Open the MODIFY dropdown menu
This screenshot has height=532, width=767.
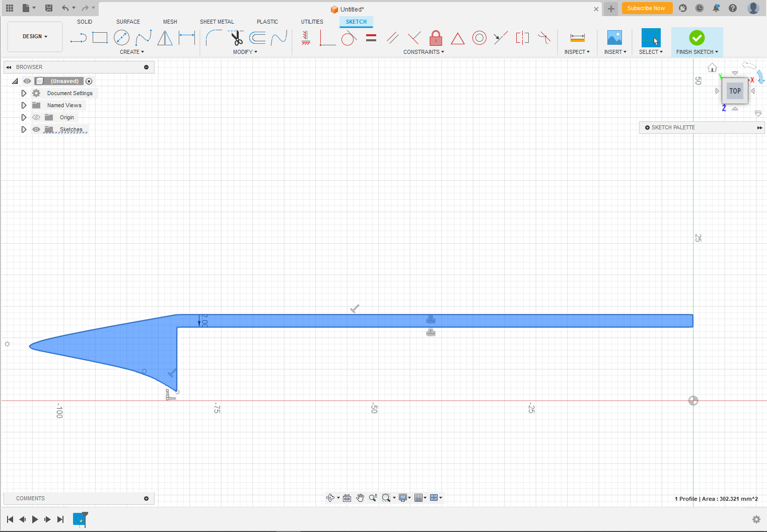click(245, 52)
